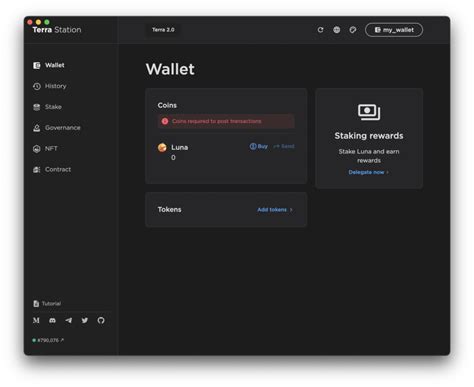The height and width of the screenshot is (387, 474).
Task: Click the Stake coins icon
Action: [37, 107]
